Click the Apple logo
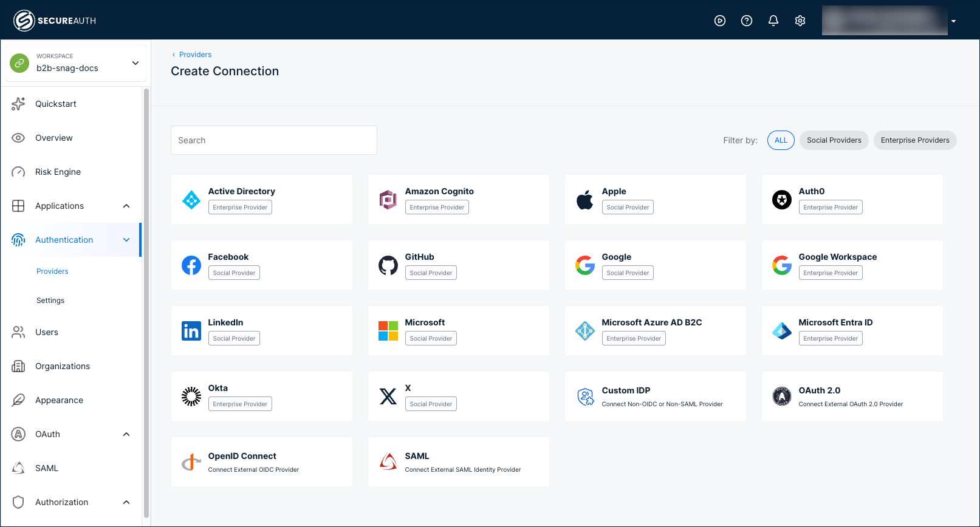Image resolution: width=980 pixels, height=527 pixels. click(585, 200)
